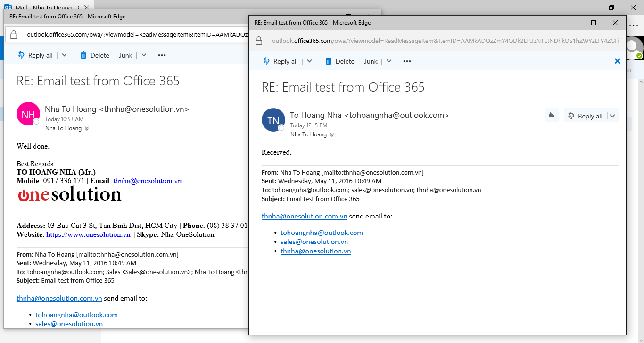The height and width of the screenshot is (343, 644).
Task: Delete the 10:53 AM 'Well done' message
Action: [94, 55]
